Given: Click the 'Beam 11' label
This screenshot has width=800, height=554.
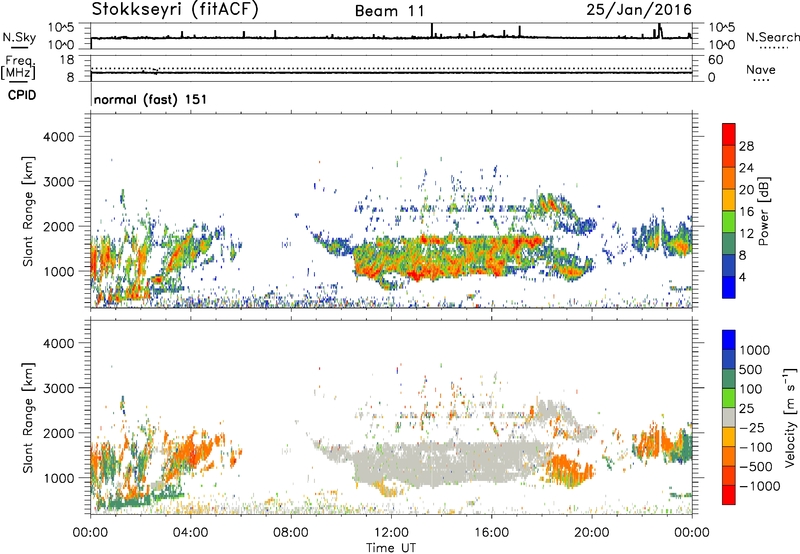Looking at the screenshot, I should [x=390, y=11].
